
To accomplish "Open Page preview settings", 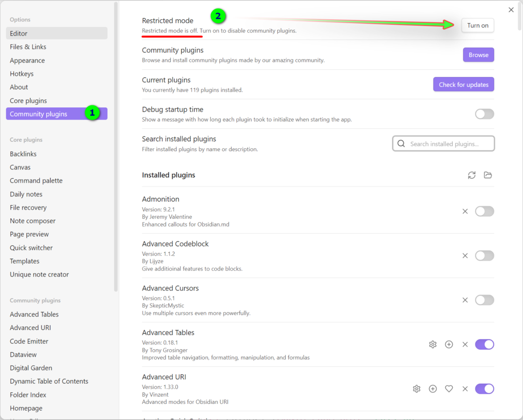I will [x=57, y=234].
